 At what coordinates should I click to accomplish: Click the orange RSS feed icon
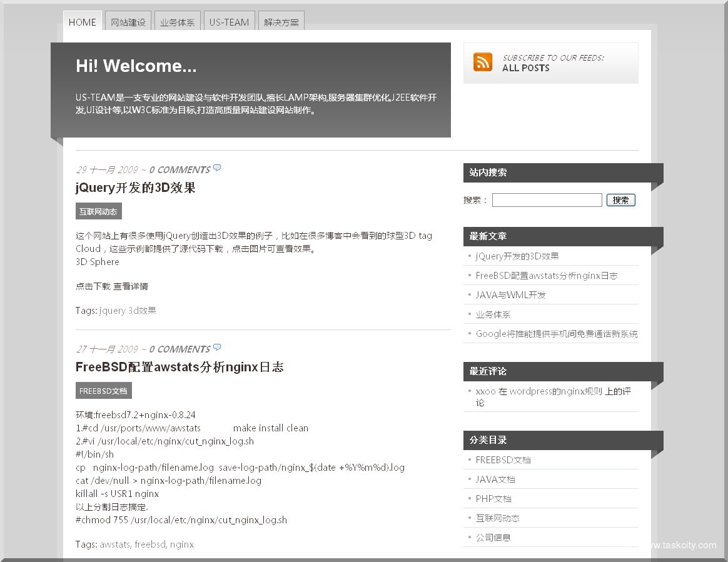[x=483, y=62]
